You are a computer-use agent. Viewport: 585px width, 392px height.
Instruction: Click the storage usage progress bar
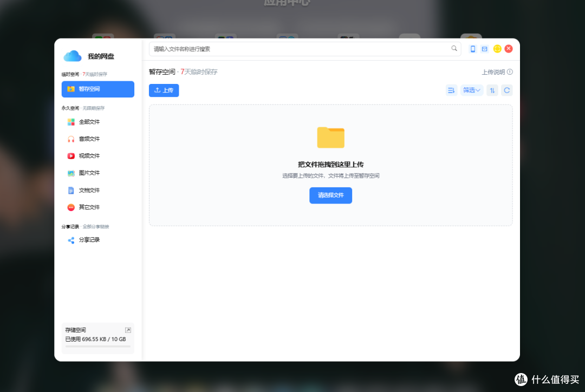click(97, 347)
